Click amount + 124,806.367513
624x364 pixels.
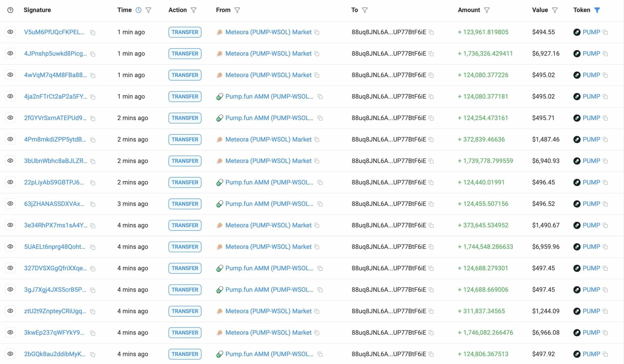[483, 354]
